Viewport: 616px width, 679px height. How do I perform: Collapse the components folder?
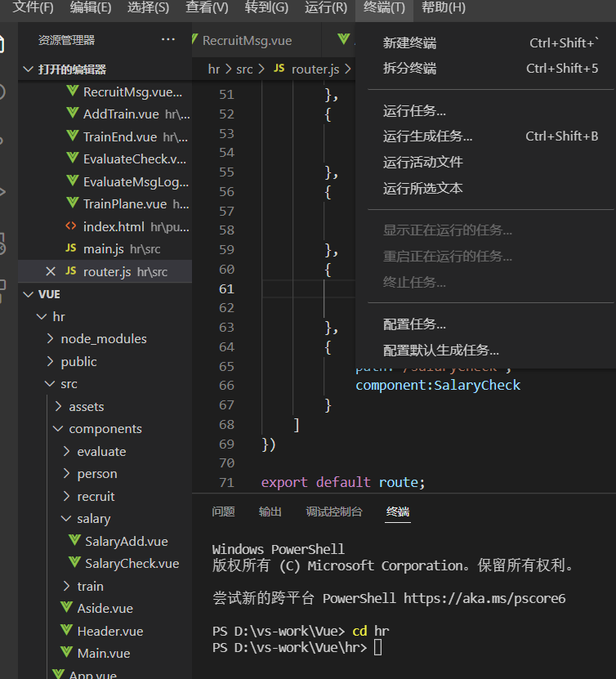58,429
